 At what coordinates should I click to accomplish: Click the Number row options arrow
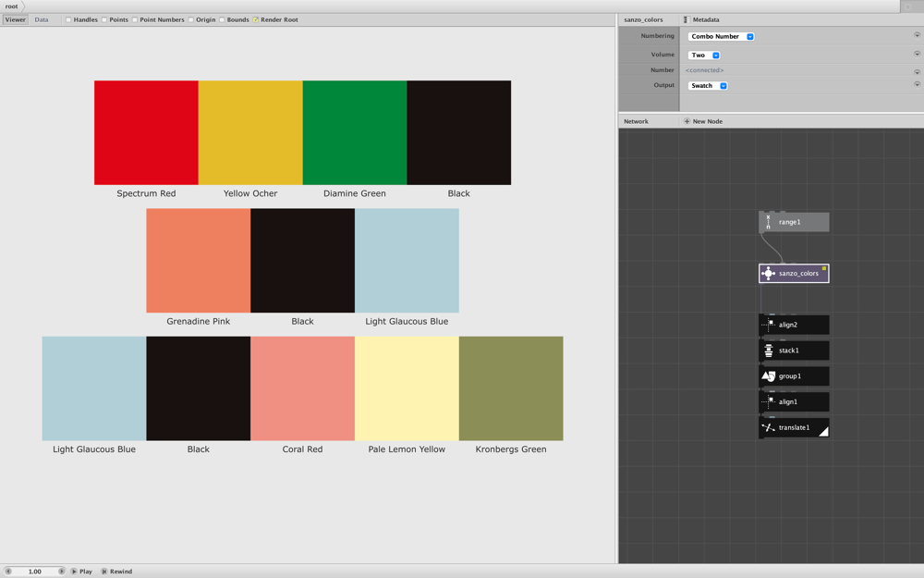917,71
